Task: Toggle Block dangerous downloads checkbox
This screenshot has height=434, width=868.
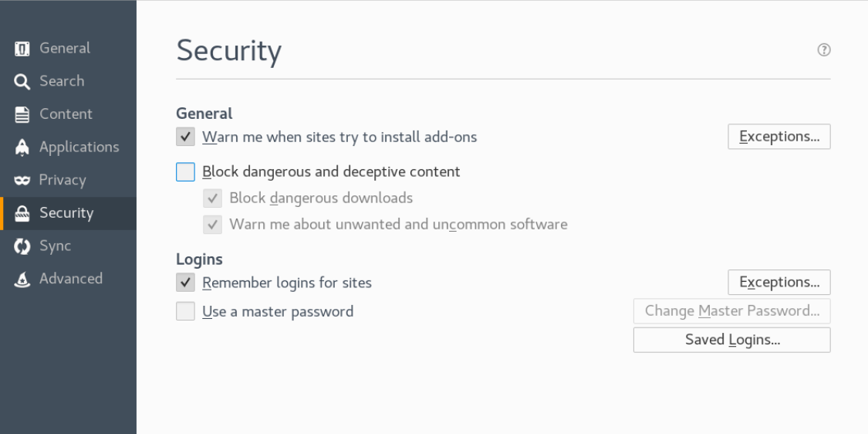Action: [x=213, y=198]
